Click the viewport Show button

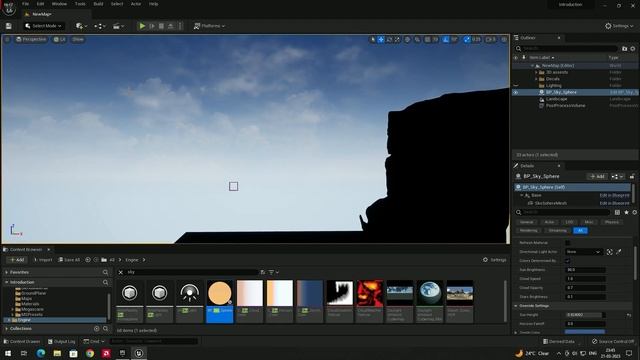[78, 40]
